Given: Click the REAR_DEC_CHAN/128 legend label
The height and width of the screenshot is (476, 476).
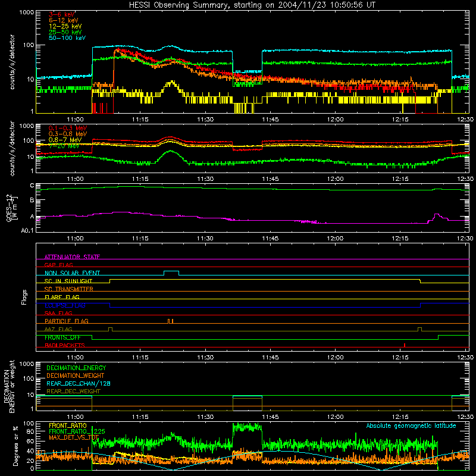Looking at the screenshot, I should 79,383.
